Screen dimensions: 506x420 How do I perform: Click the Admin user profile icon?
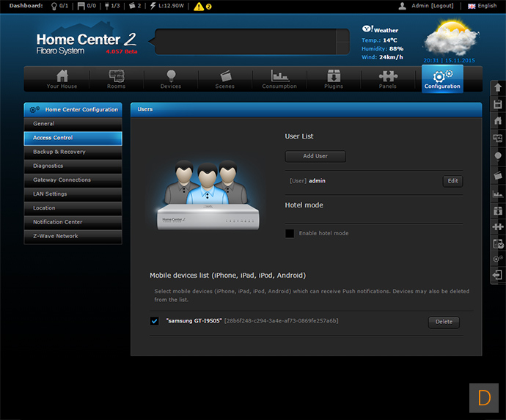402,6
